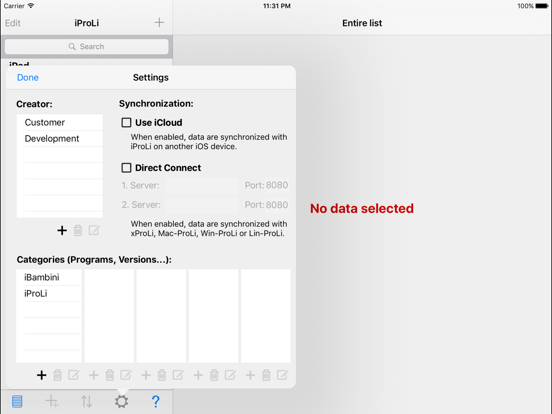The image size is (552, 414).
Task: Edit category in fourth column
Action: tap(230, 375)
